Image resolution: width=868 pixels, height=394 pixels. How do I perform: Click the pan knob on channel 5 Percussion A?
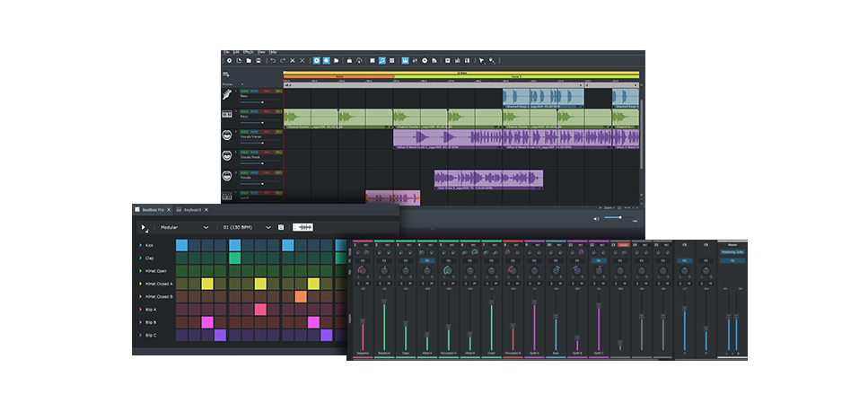[x=448, y=271]
